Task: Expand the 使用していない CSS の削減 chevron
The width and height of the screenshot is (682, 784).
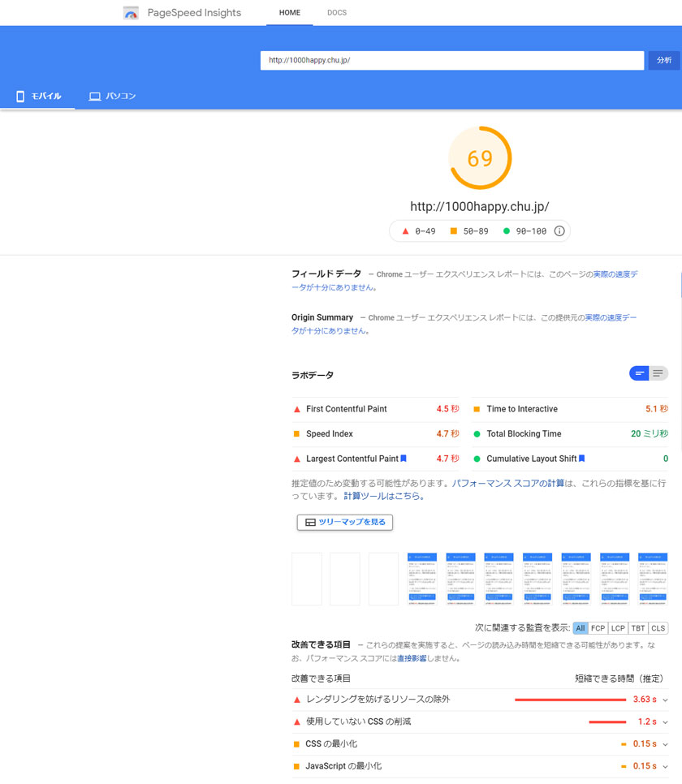Action: [665, 722]
